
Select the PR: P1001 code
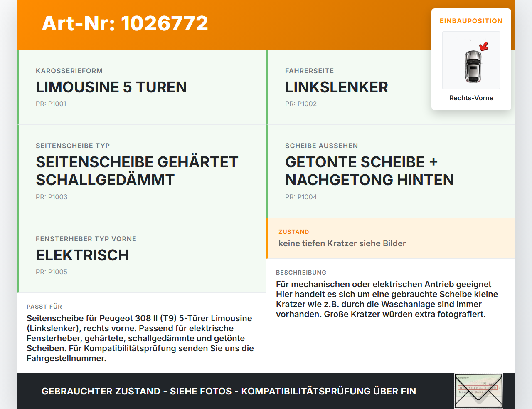coord(51,104)
